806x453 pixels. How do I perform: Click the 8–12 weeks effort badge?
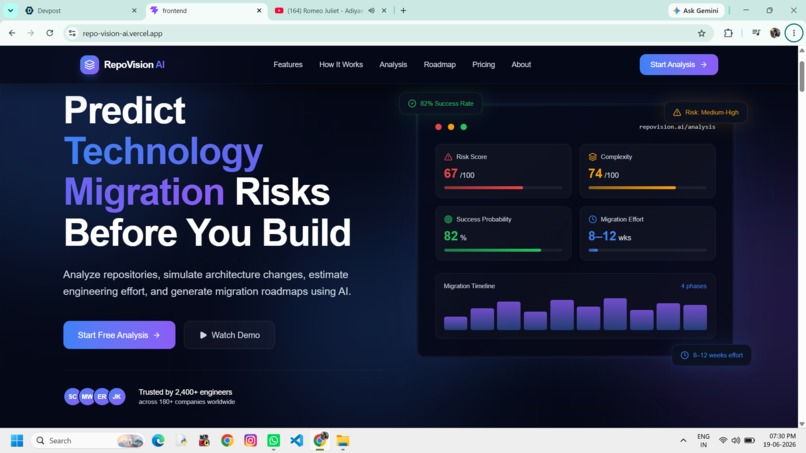[711, 355]
